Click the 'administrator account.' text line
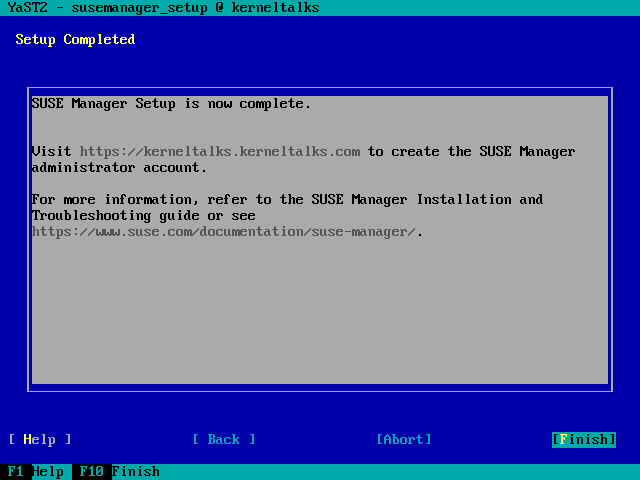 pyautogui.click(x=120, y=168)
